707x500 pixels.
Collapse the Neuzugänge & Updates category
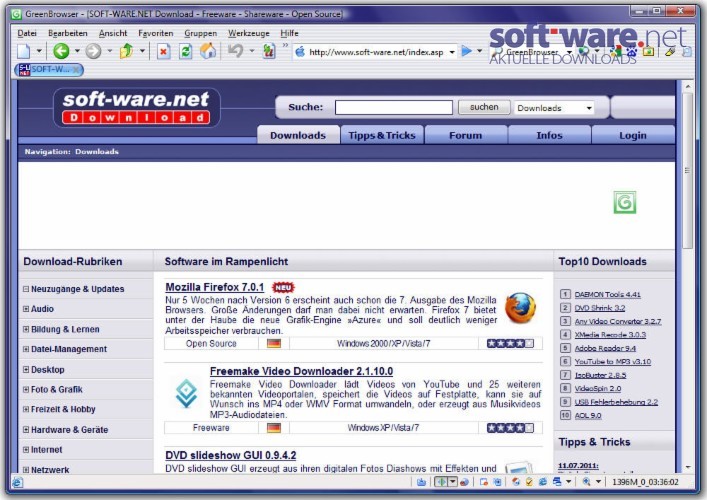[x=26, y=289]
